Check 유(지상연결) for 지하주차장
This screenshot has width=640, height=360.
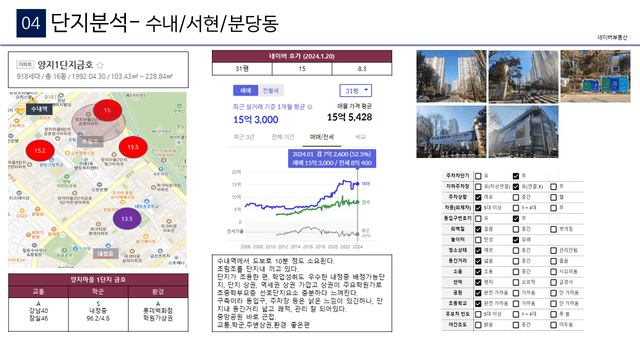tap(478, 187)
